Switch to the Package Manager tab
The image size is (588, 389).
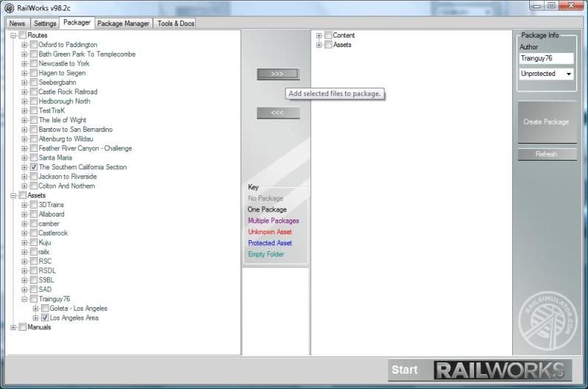(124, 24)
